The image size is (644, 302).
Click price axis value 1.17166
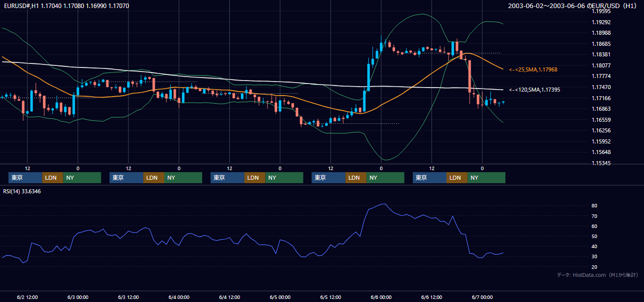[x=601, y=98]
